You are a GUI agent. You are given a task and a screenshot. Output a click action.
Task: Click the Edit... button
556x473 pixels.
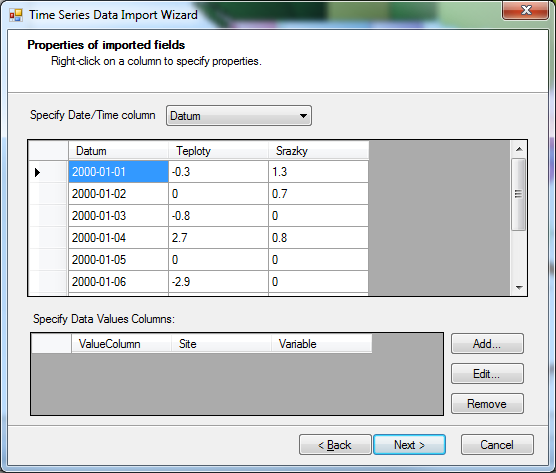[487, 374]
